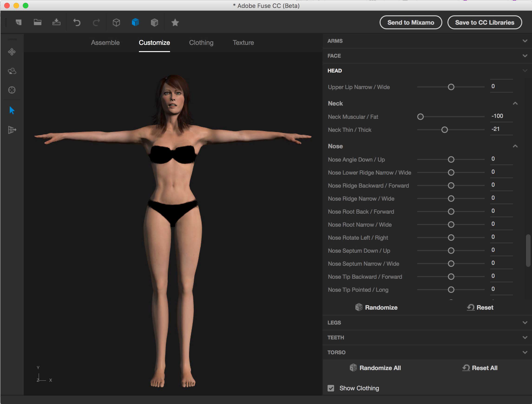Screen dimensions: 532x404
Task: Click the import/save tray icon in toolbar
Action: [56, 22]
